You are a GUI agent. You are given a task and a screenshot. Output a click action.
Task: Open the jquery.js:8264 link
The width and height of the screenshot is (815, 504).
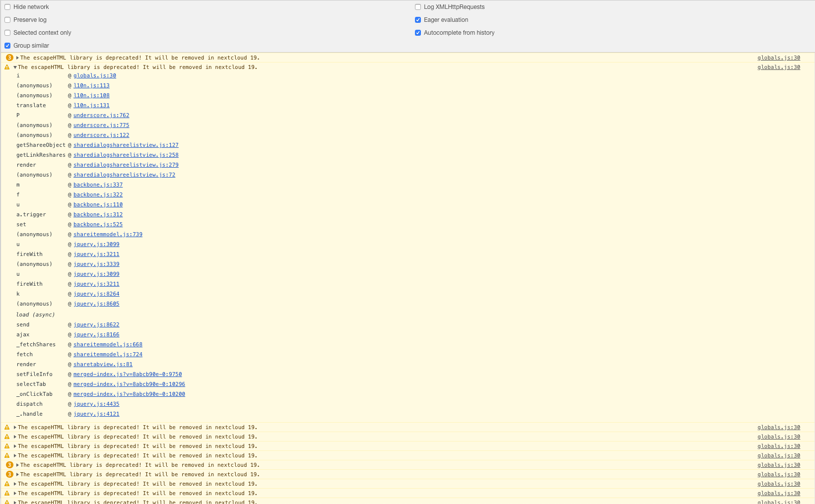point(96,294)
